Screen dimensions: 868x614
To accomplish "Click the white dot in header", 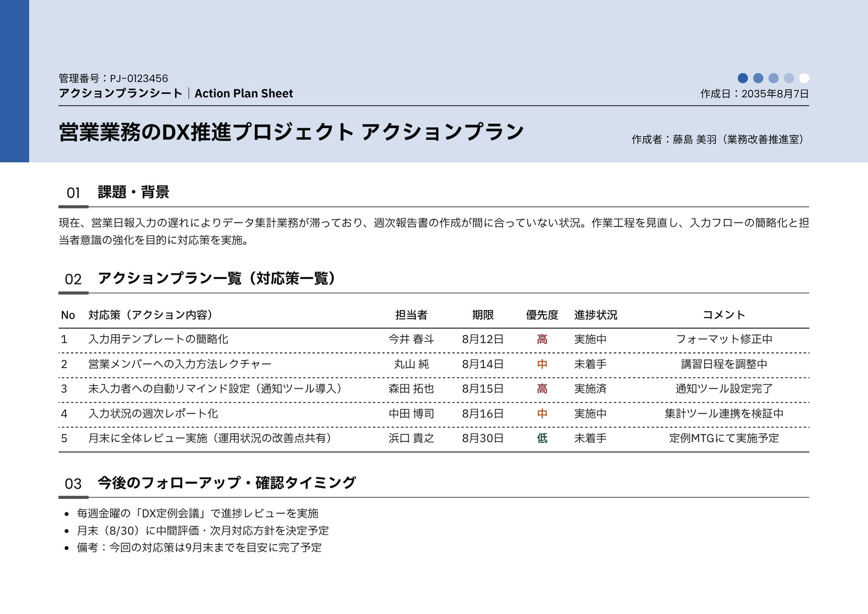I will pyautogui.click(x=804, y=78).
